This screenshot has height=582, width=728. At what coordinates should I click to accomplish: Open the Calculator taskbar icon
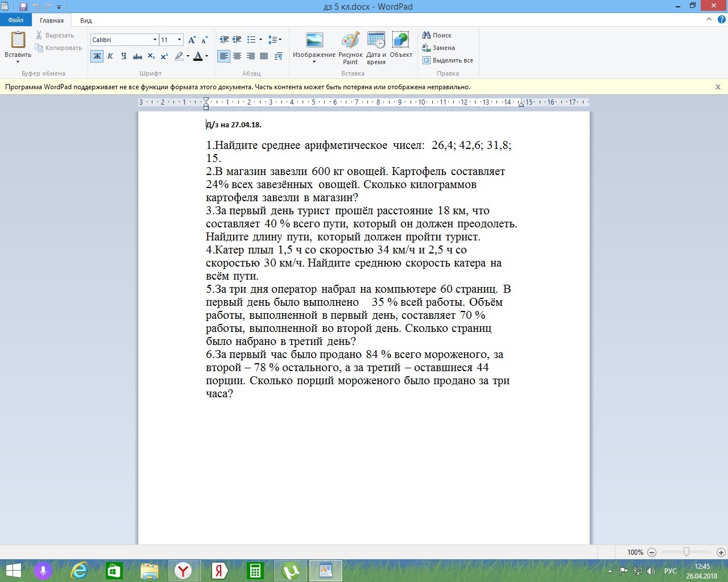(x=255, y=571)
